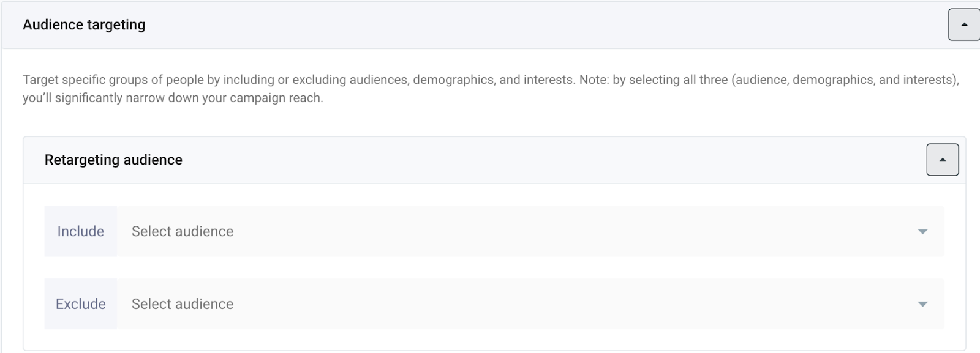Click the Include label tag

pyautogui.click(x=80, y=231)
